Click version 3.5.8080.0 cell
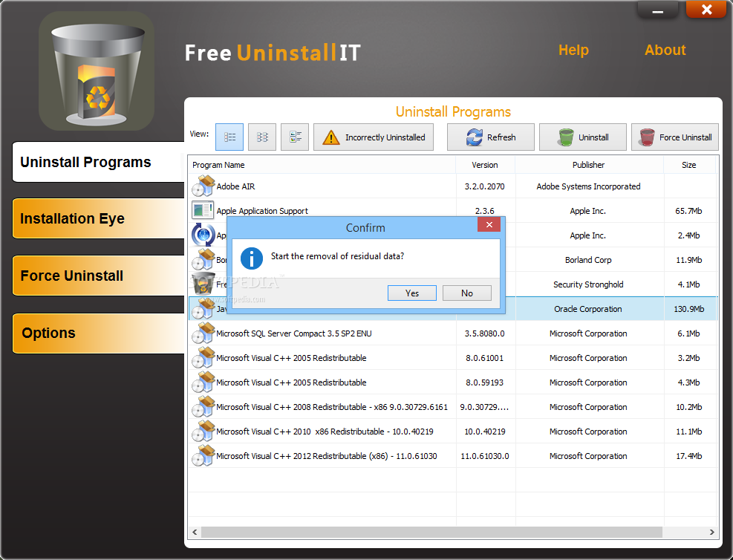The height and width of the screenshot is (560, 733). [x=485, y=333]
